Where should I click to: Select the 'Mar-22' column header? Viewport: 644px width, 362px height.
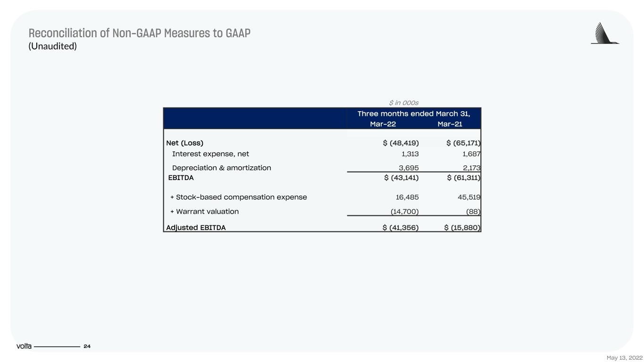coord(383,124)
